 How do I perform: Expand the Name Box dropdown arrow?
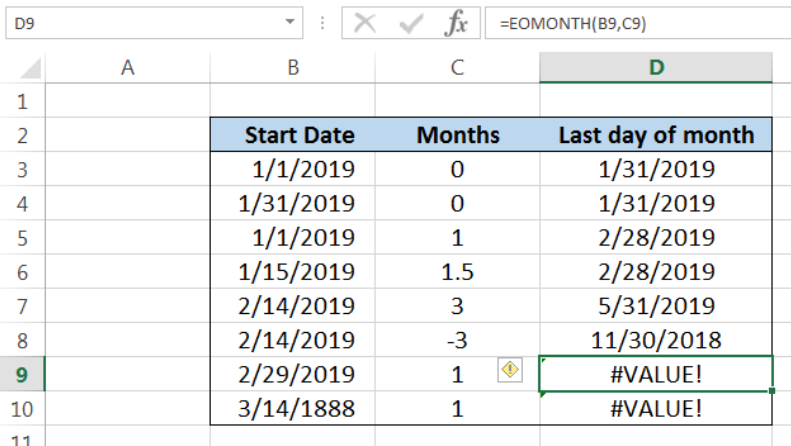[x=291, y=22]
